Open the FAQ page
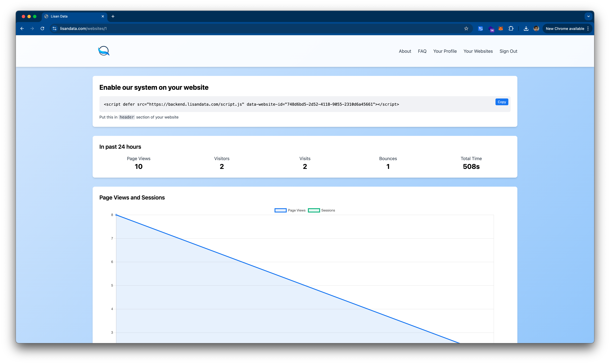 (x=422, y=51)
